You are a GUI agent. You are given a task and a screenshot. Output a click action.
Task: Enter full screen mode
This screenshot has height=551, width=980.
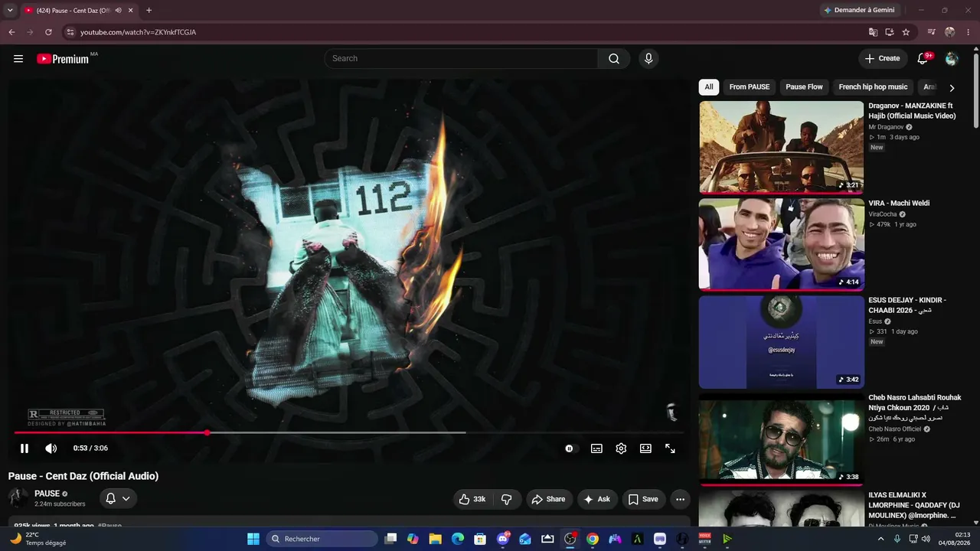(670, 448)
